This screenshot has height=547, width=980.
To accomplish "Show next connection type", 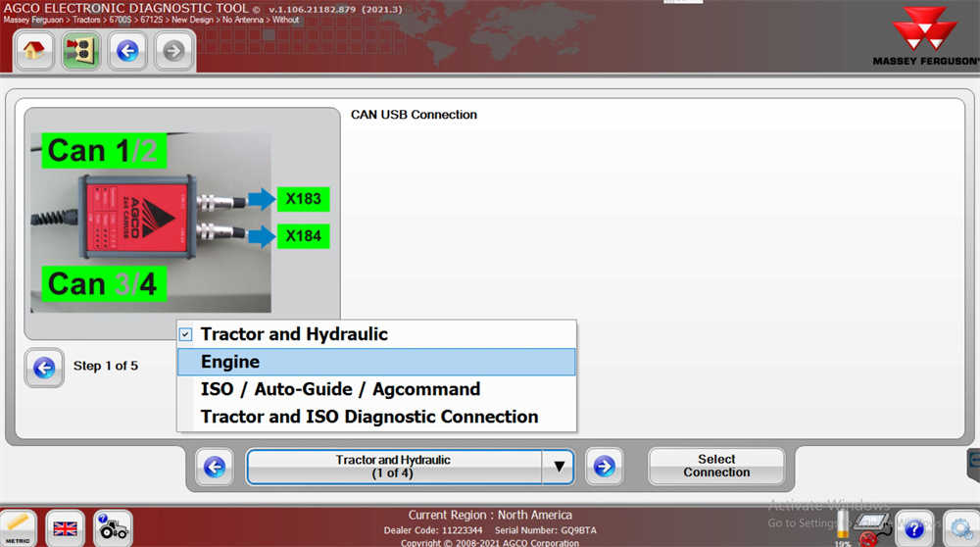I will (x=604, y=467).
